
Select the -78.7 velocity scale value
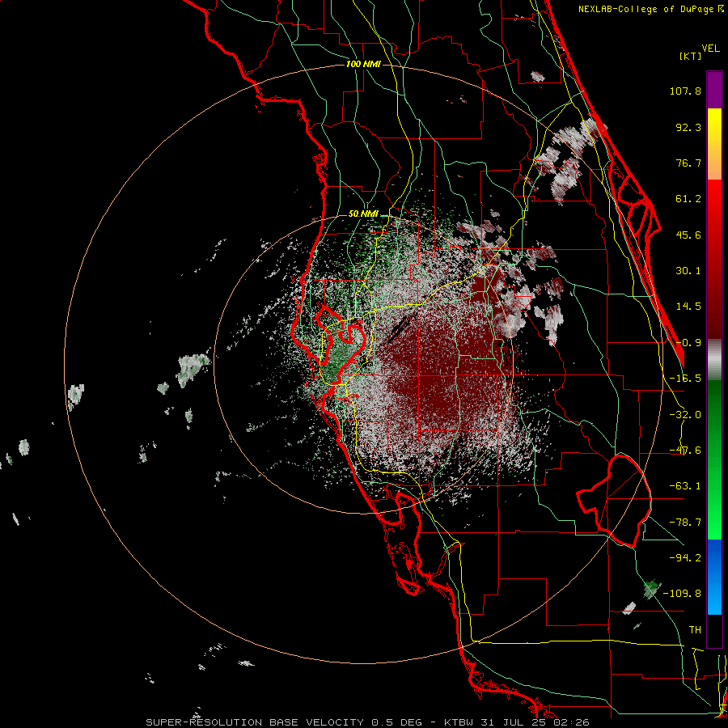[685, 523]
